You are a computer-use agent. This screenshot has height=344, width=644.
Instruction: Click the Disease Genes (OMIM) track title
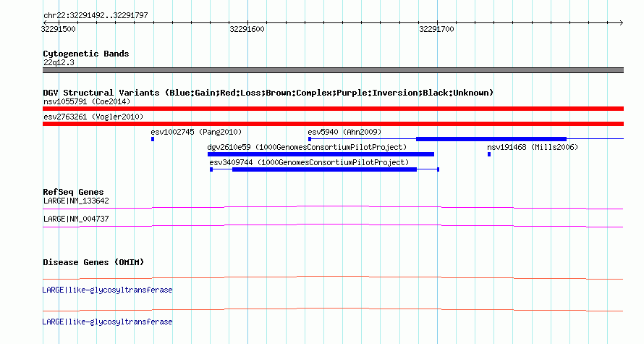[x=93, y=262]
